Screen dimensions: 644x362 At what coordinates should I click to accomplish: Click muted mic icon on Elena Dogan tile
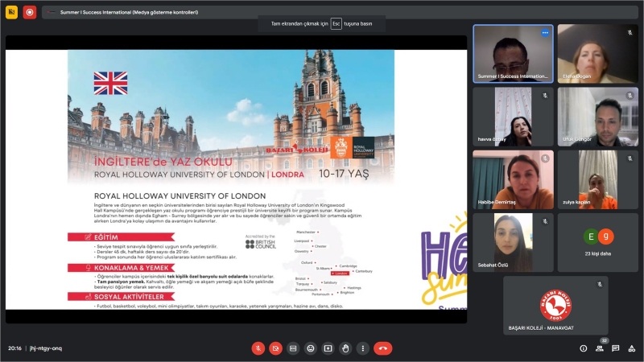tap(630, 32)
